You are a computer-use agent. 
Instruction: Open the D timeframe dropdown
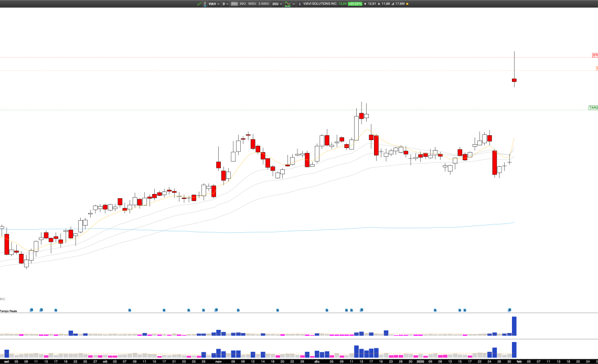[x=226, y=4]
